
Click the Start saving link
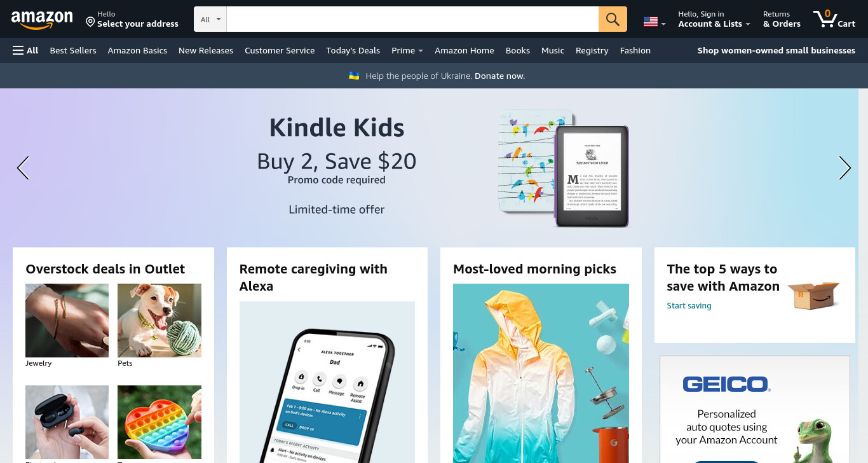click(689, 306)
